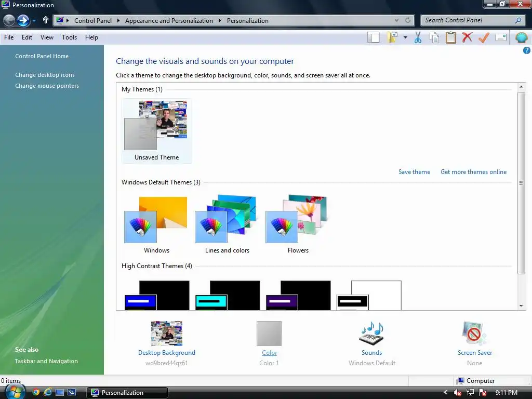Click the Forward navigation arrow
Viewport: 532px width, 399px height.
coord(23,21)
